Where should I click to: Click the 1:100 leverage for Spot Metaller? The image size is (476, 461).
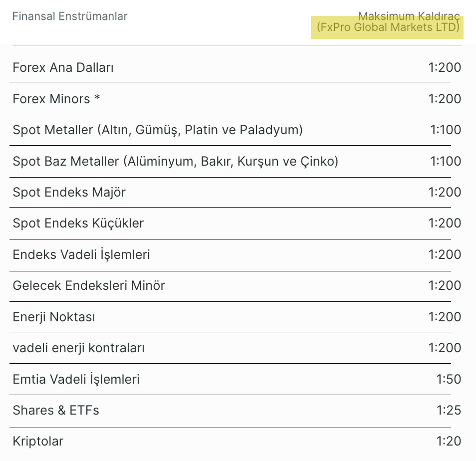[446, 130]
